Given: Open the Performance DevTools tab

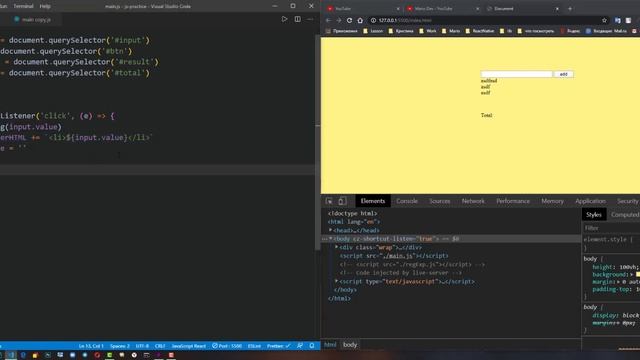Looking at the screenshot, I should coord(513,201).
